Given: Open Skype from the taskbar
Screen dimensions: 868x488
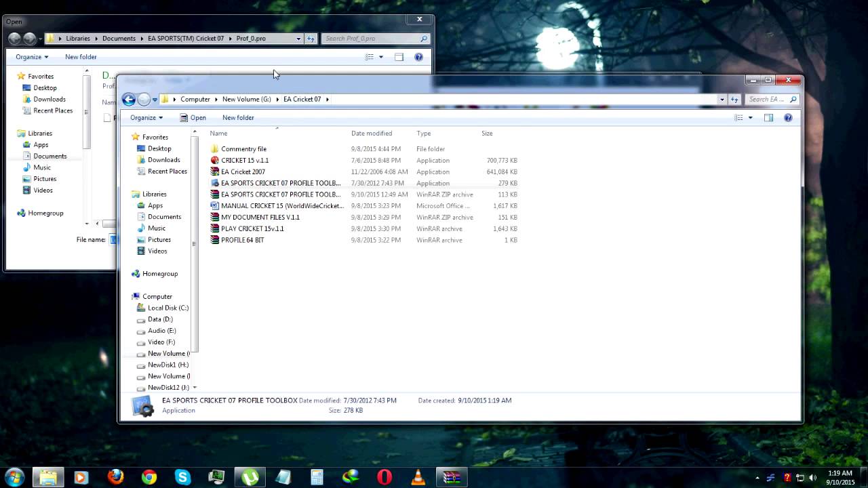Looking at the screenshot, I should pos(182,477).
